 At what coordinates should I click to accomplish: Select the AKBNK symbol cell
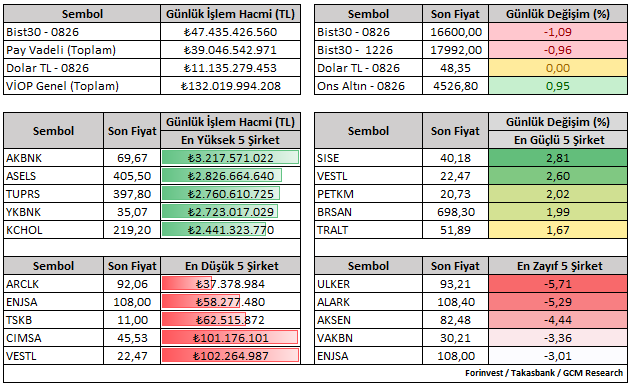pos(54,158)
